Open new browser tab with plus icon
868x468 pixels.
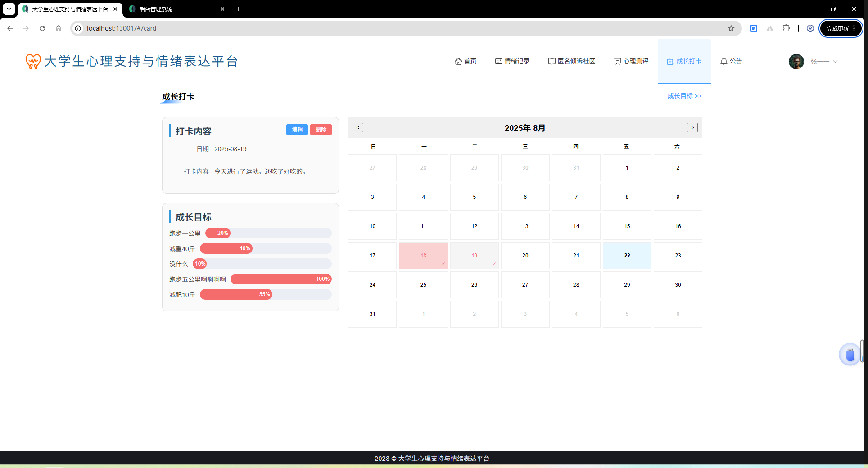pyautogui.click(x=239, y=9)
